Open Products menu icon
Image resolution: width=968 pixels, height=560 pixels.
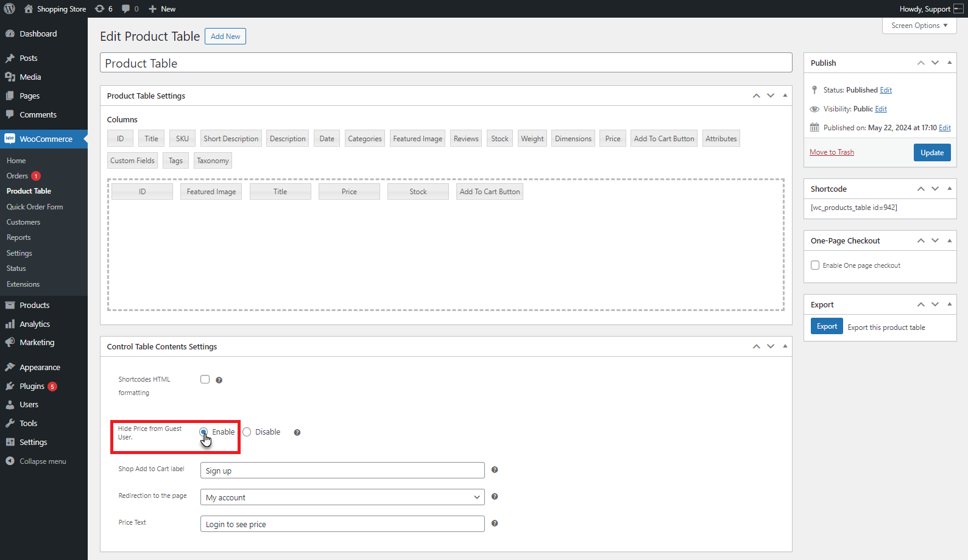click(x=10, y=306)
